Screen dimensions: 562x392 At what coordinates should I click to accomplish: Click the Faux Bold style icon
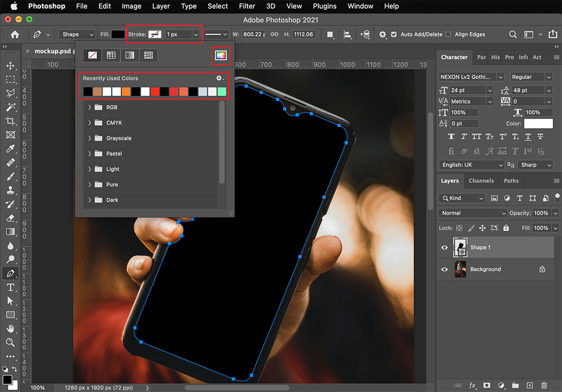451,137
